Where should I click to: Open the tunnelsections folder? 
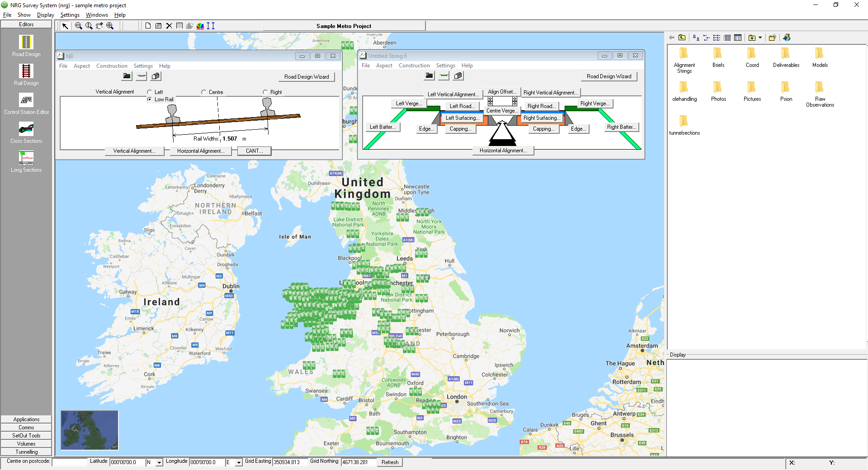pos(684,125)
